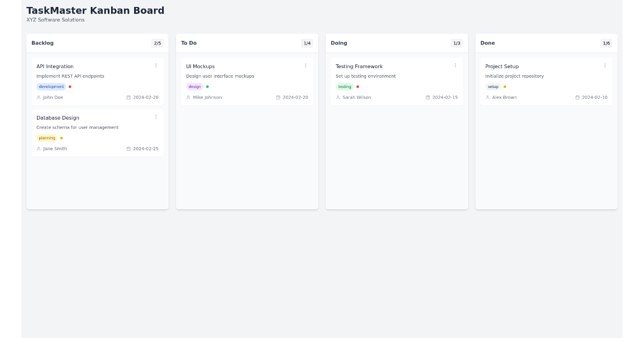644x338 pixels.
Task: Click the development tag on API Integration
Action: 50,86
